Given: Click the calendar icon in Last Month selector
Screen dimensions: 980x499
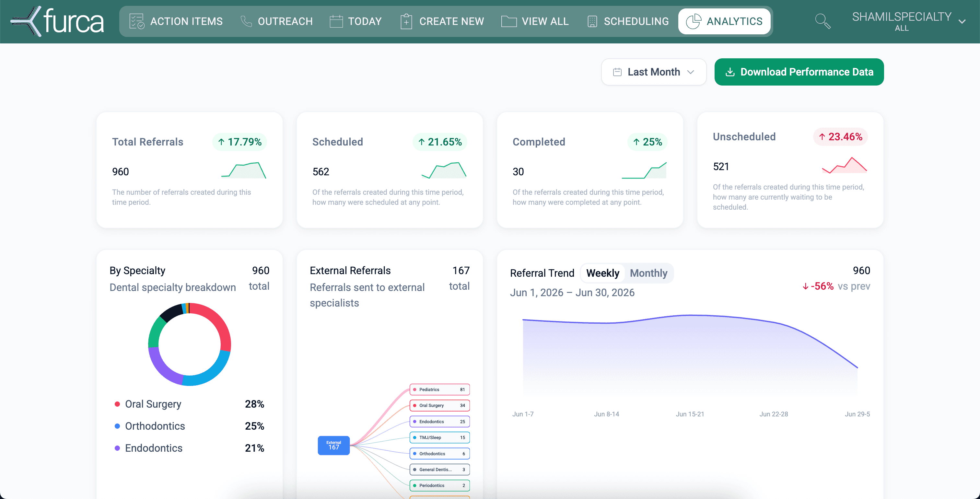Looking at the screenshot, I should 617,72.
